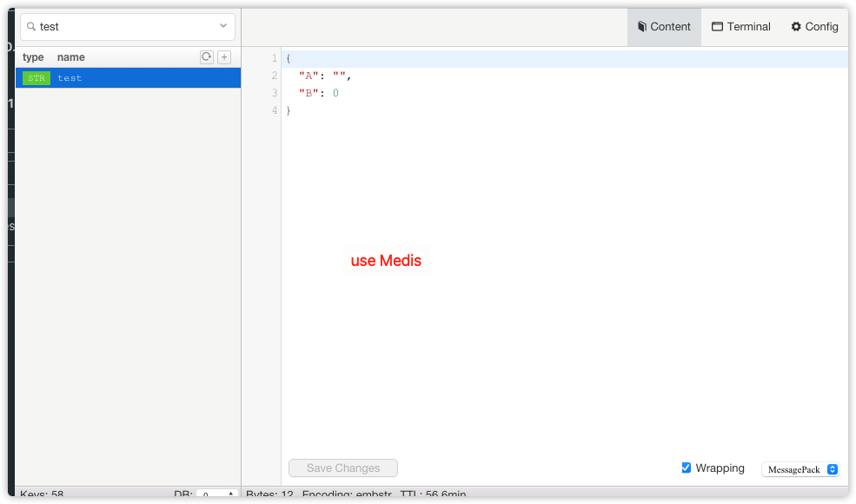The width and height of the screenshot is (856, 504).
Task: Switch to the Terminal tab
Action: 740,26
